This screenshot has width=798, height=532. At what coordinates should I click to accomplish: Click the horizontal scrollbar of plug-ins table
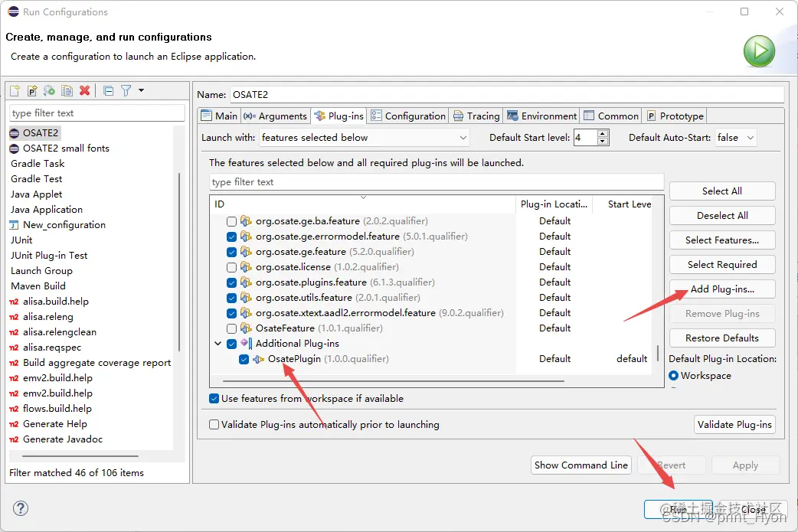click(393, 381)
